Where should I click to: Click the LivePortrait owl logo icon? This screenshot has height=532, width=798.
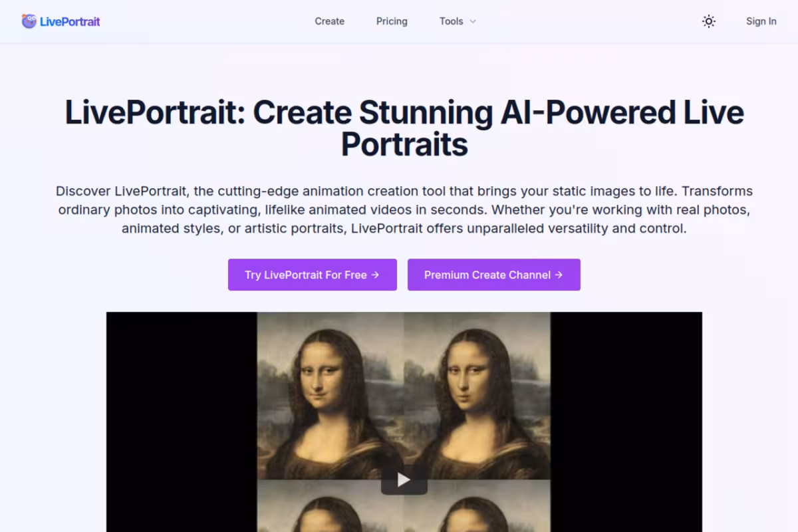click(x=29, y=21)
